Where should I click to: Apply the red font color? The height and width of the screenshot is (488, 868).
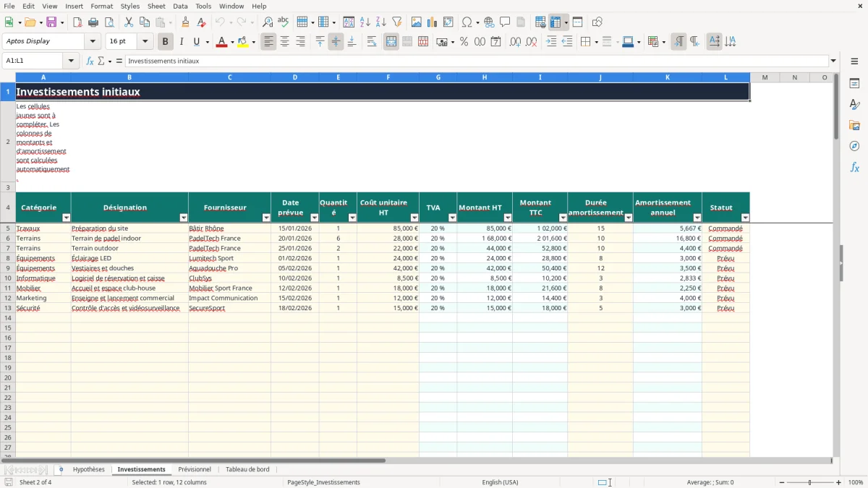221,42
